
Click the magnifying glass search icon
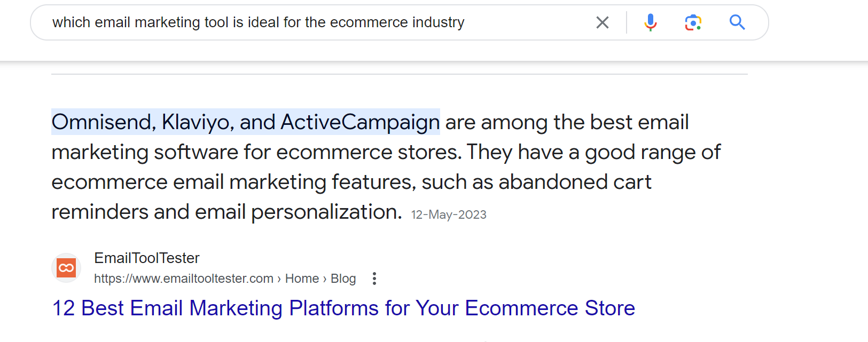(737, 22)
